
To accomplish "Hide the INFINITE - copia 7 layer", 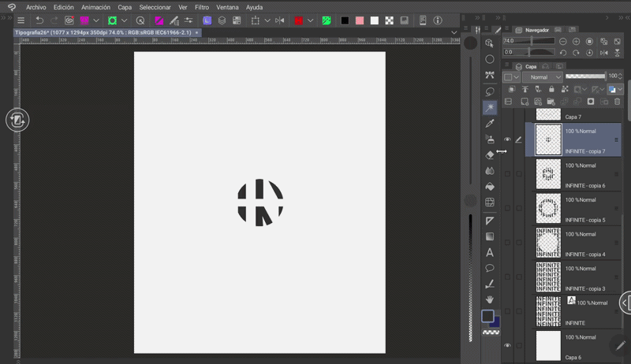I will [x=507, y=139].
